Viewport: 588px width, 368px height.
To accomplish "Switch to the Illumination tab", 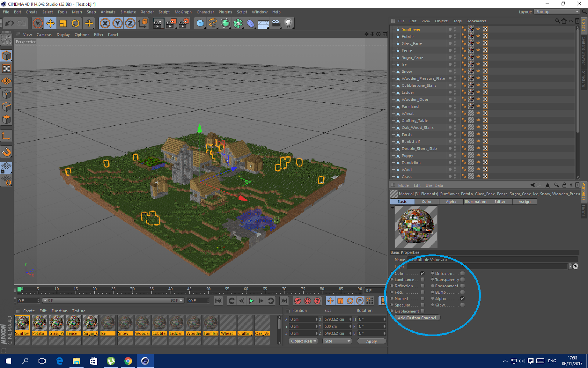I will pos(475,202).
